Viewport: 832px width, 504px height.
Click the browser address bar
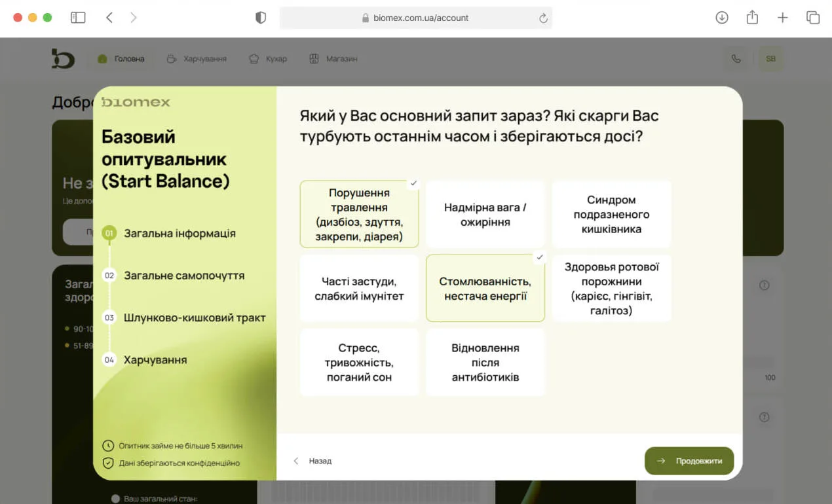click(415, 18)
